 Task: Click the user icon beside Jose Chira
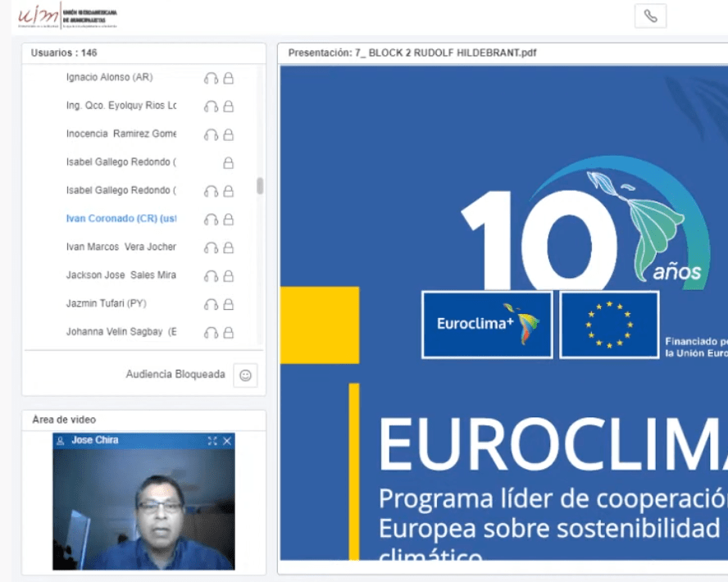click(61, 441)
